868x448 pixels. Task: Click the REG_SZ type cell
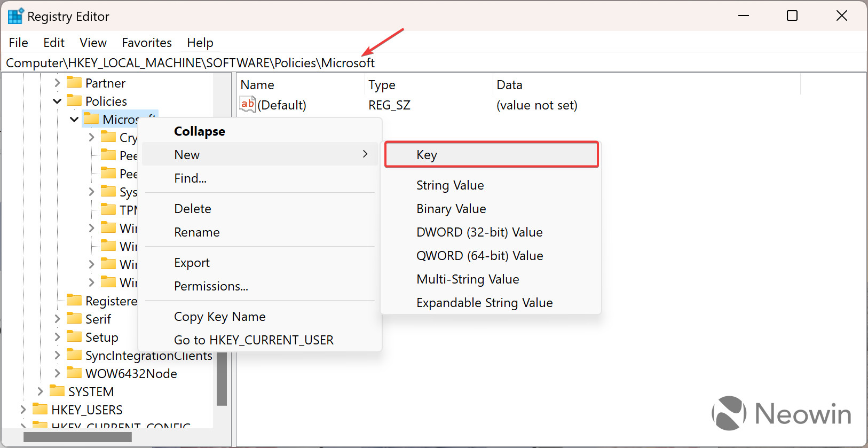(x=389, y=105)
